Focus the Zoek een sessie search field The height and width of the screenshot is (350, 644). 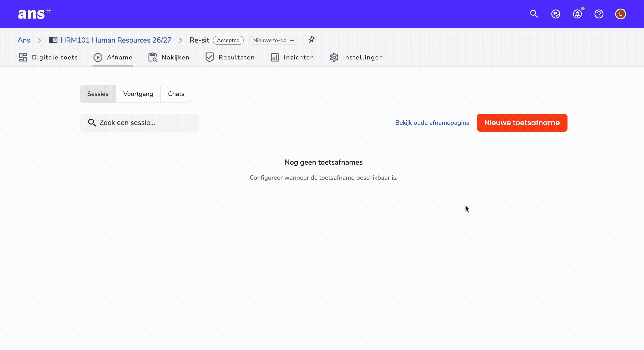[139, 123]
